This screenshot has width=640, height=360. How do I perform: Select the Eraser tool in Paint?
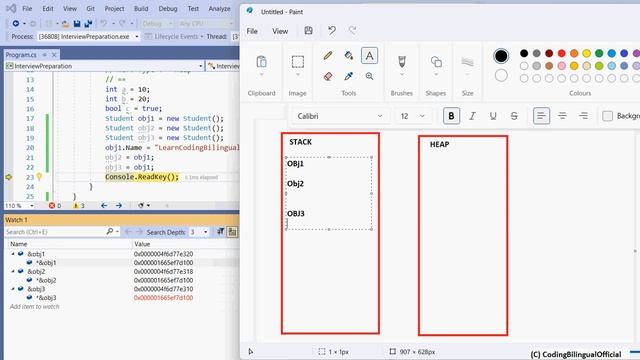pos(328,76)
